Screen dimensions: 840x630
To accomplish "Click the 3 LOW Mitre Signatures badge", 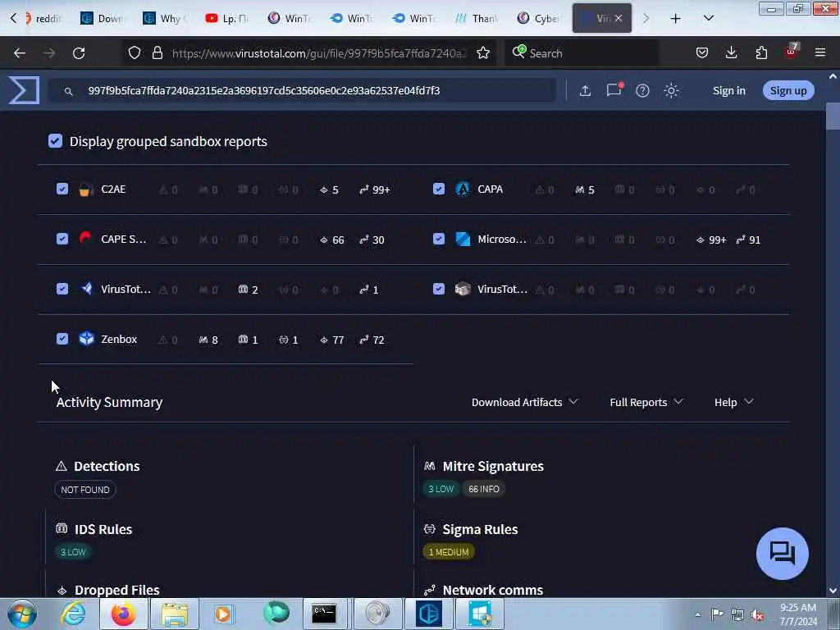I will pyautogui.click(x=441, y=489).
